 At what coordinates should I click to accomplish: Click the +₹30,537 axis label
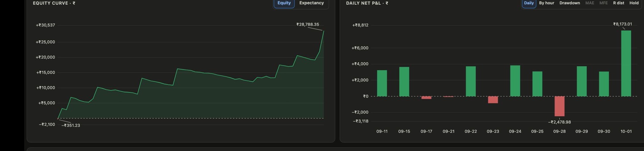pos(45,25)
